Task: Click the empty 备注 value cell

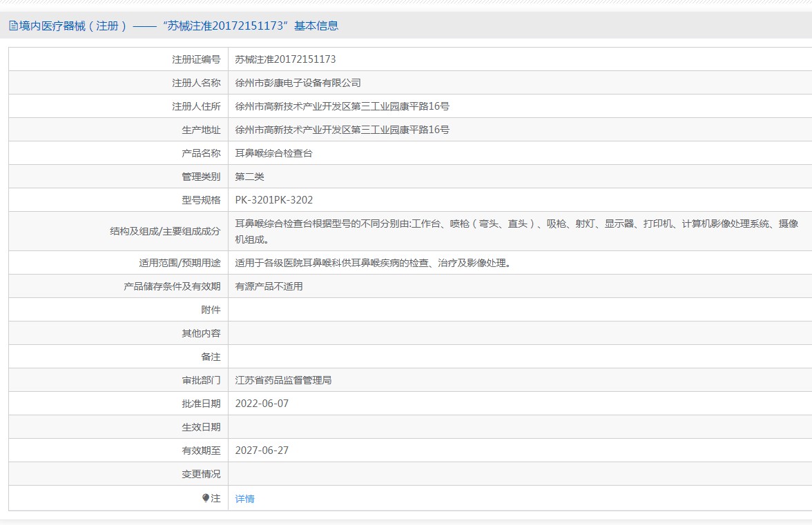Action: (518, 357)
